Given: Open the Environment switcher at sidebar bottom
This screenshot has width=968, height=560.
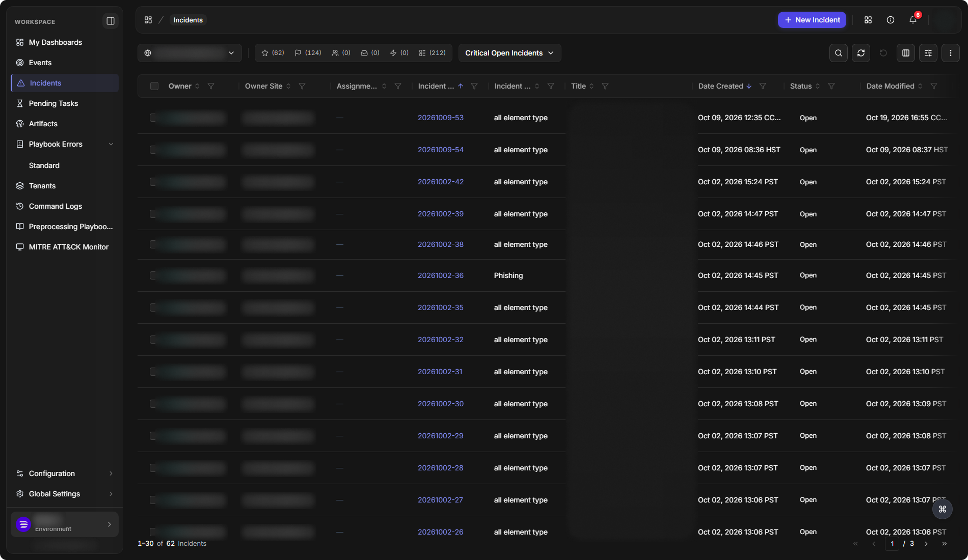Looking at the screenshot, I should tap(65, 524).
